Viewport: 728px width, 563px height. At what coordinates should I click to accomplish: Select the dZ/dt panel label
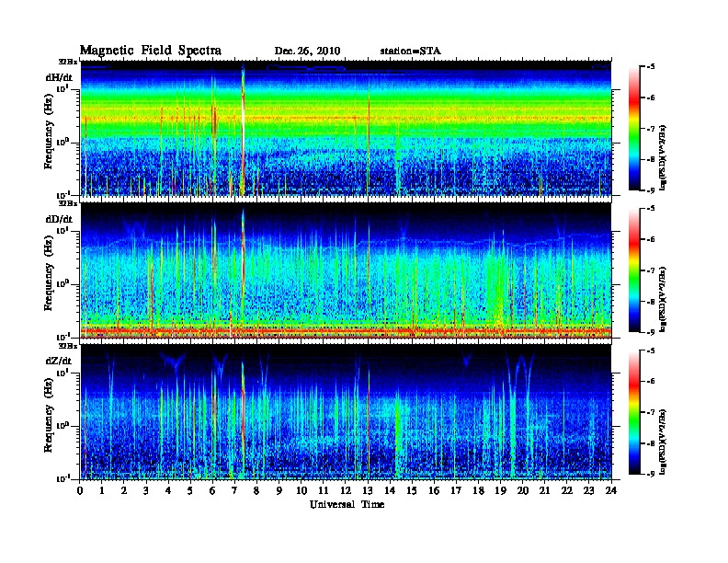59,361
